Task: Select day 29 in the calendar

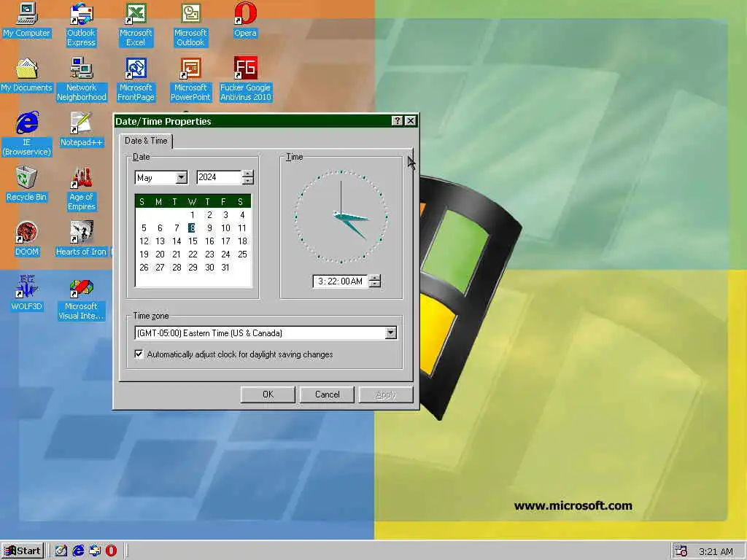Action: (x=193, y=268)
